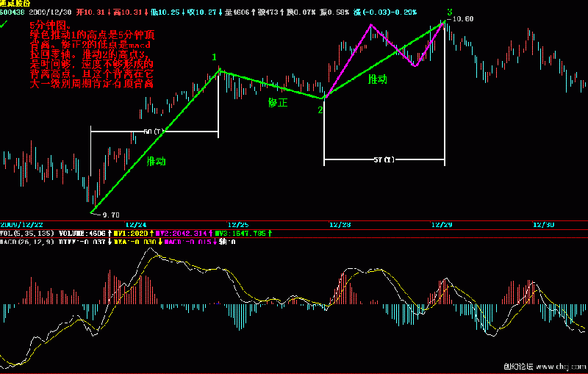588x374 pixels.
Task: Click the green checkmark icon at top left
Action: pyautogui.click(x=5, y=25)
